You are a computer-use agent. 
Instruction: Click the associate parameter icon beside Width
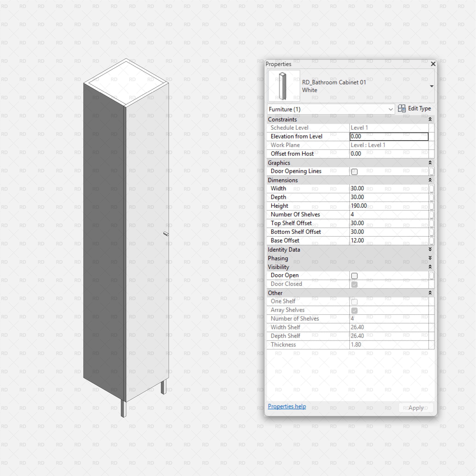(432, 189)
